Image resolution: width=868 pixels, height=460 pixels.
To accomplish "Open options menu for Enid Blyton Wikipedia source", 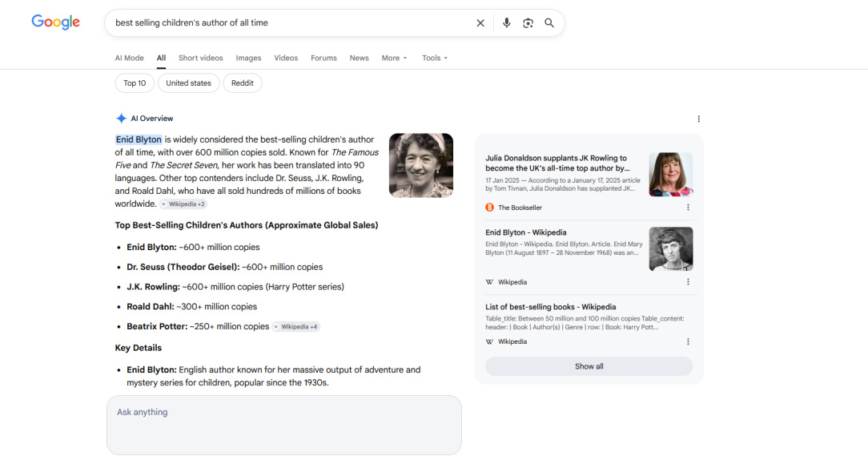I will tap(688, 281).
